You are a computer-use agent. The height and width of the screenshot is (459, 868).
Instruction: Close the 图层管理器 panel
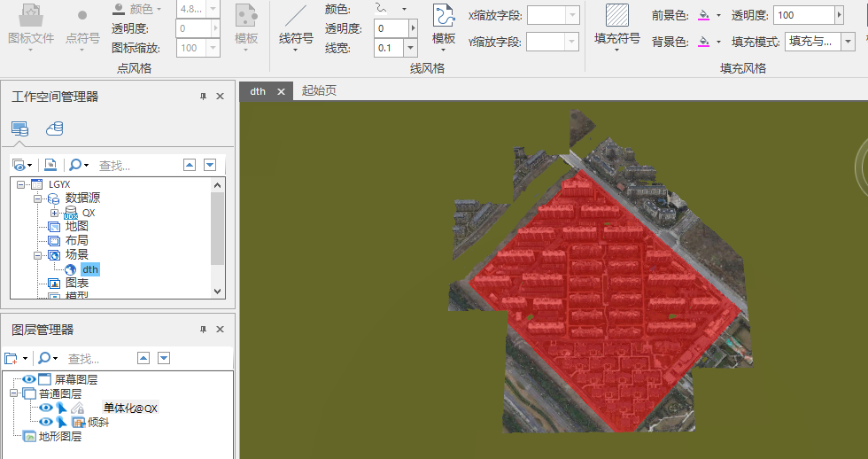click(220, 330)
